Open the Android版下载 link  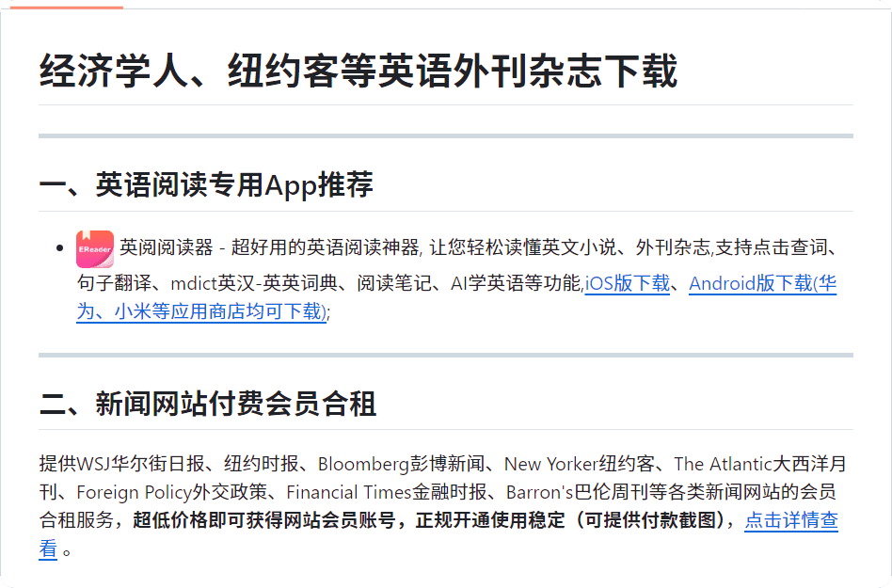pyautogui.click(x=762, y=282)
